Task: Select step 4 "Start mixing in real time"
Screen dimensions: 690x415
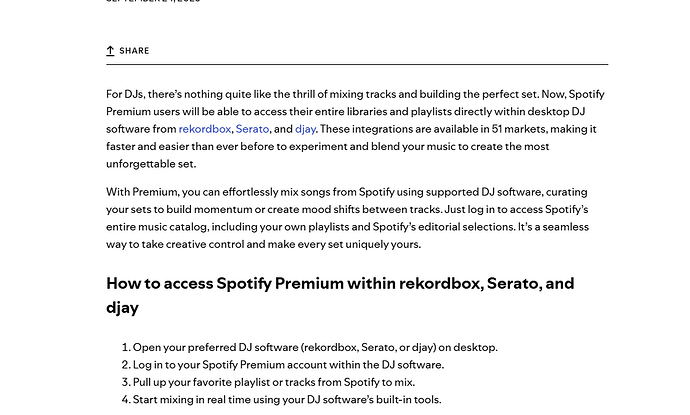Action: pyautogui.click(x=287, y=400)
